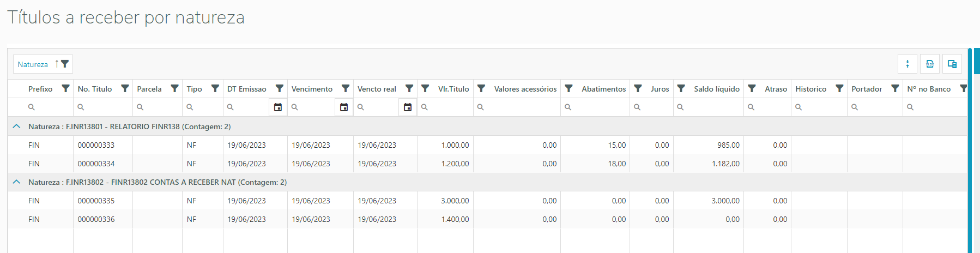Viewport: 980px width, 253px height.
Task: Open Vencimento filter calendar picker
Action: [343, 107]
